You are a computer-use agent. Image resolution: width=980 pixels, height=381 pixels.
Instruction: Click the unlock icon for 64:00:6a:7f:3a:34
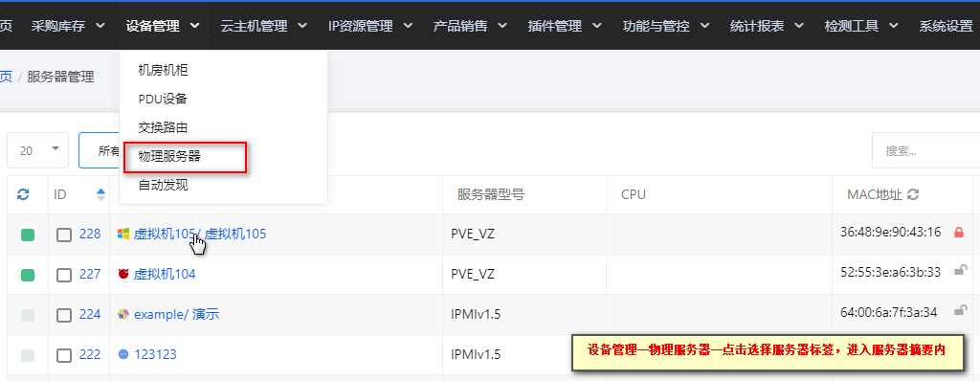pyautogui.click(x=960, y=310)
